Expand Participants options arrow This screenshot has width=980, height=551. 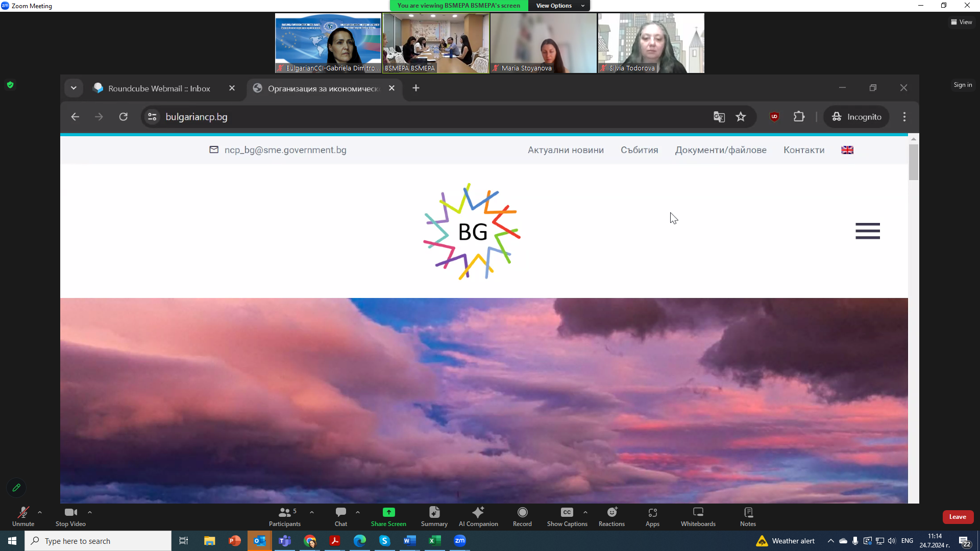312,512
